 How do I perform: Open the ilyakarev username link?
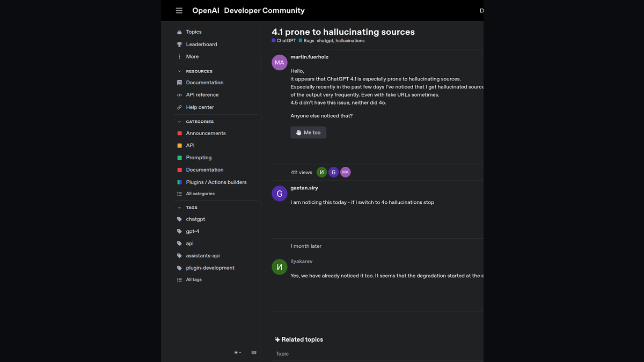point(302,261)
